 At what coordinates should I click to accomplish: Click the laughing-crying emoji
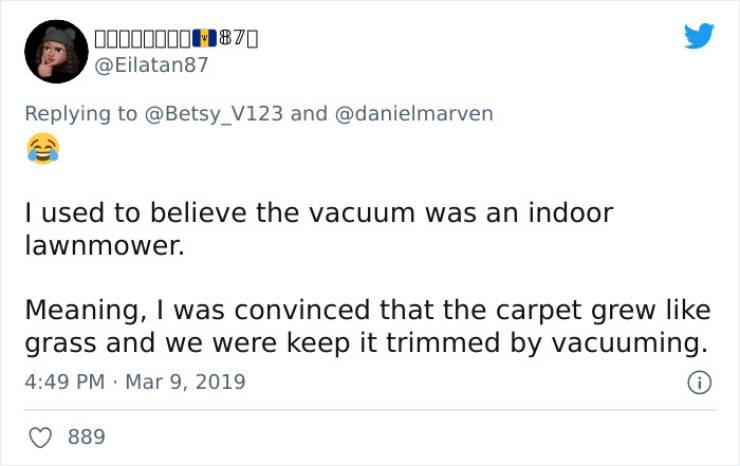click(42, 149)
